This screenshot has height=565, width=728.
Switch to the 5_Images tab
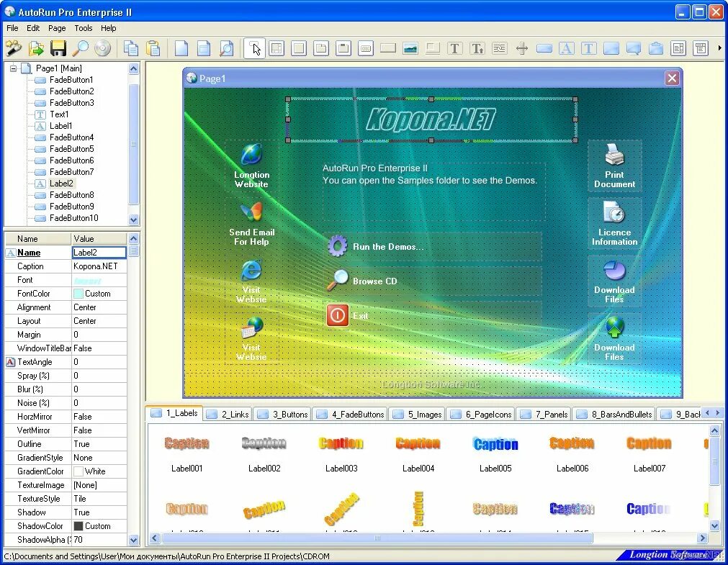(418, 414)
